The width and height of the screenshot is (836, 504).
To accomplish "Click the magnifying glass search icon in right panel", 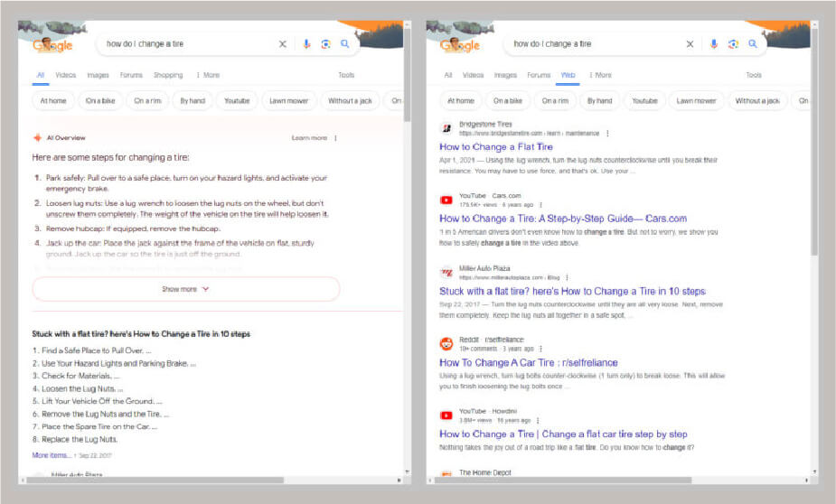I will point(752,43).
